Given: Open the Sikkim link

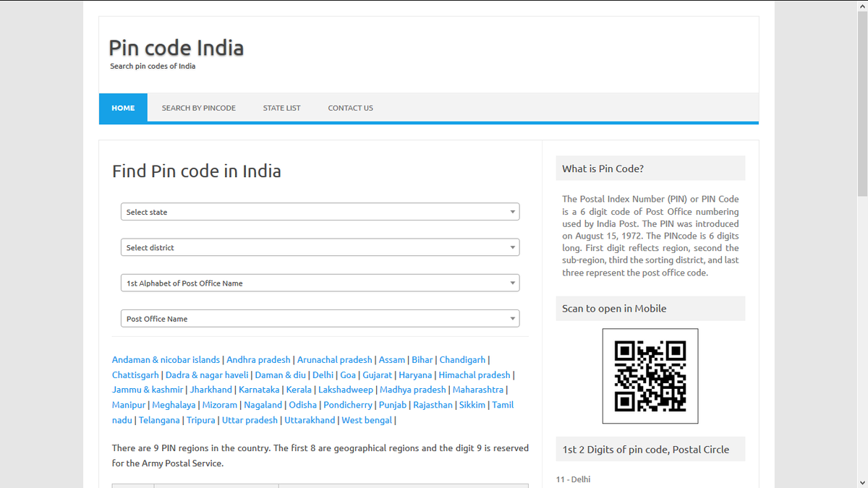Looking at the screenshot, I should coord(473,405).
